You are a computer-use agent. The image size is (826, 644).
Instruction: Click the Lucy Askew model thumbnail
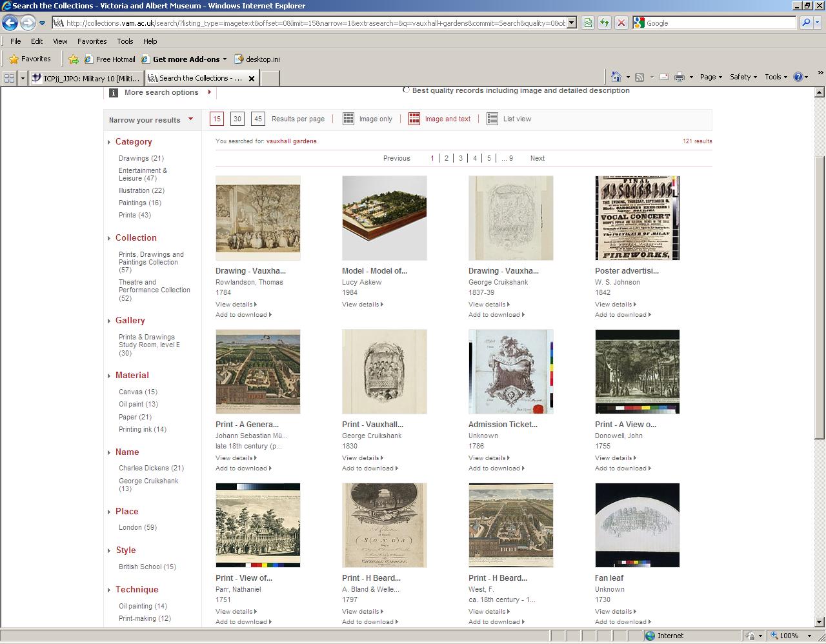coord(384,217)
